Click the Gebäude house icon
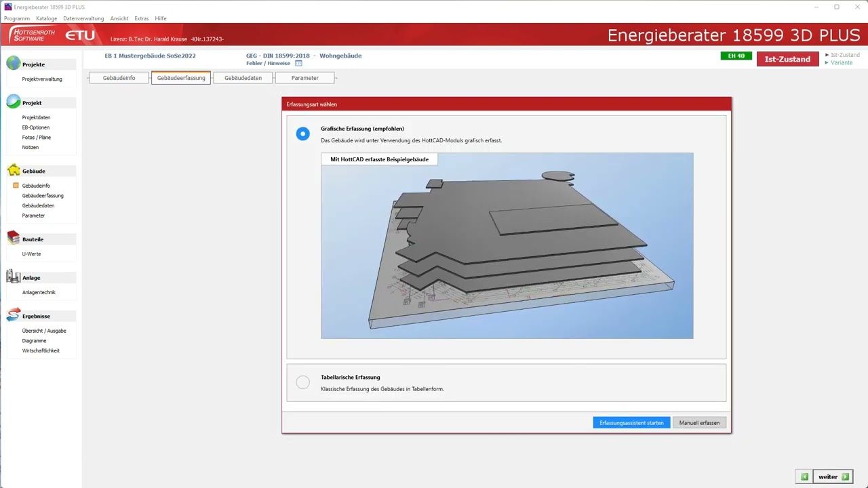Viewport: 868px width, 488px height. point(14,170)
